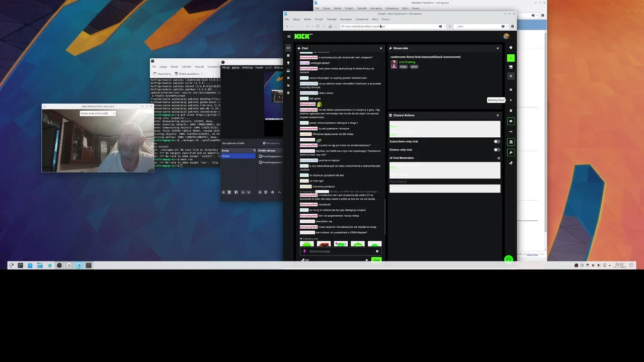
Task: Toggle the chat panel icon in right sidebar
Action: pos(511,121)
